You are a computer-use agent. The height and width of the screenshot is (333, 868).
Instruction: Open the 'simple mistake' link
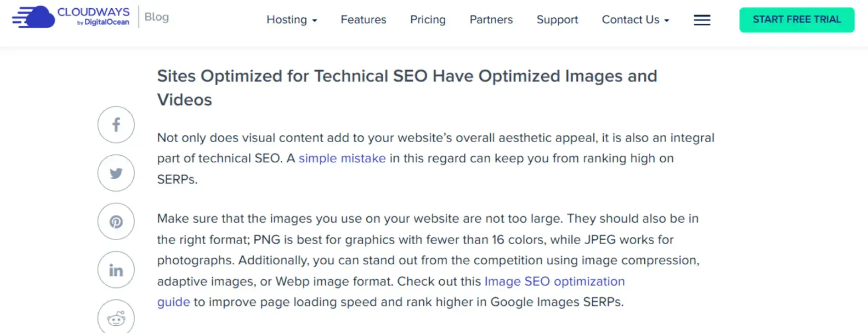tap(342, 158)
